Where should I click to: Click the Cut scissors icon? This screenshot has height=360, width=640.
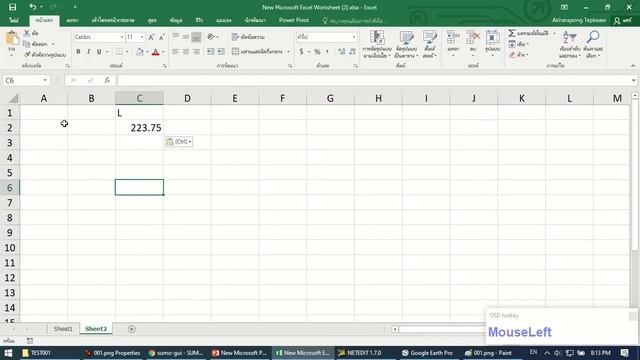[27, 33]
